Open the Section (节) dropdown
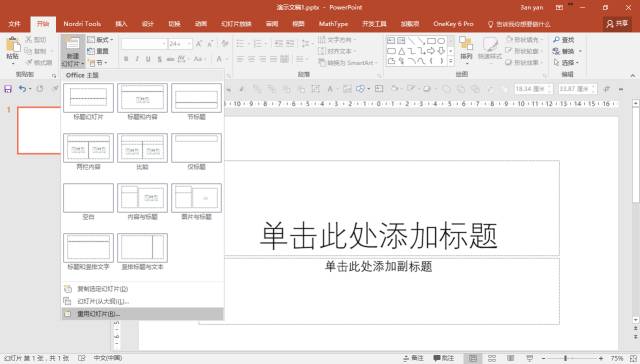 pos(98,63)
